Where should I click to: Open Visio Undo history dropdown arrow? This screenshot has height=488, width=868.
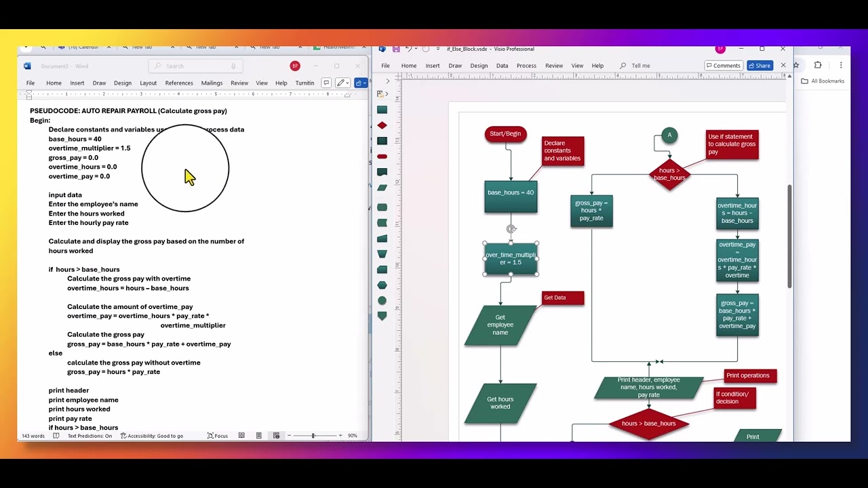point(415,49)
